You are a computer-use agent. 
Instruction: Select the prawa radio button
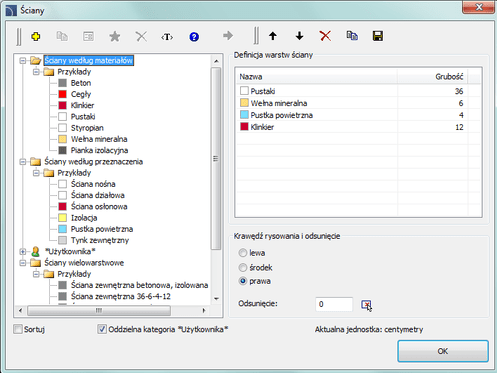point(243,281)
